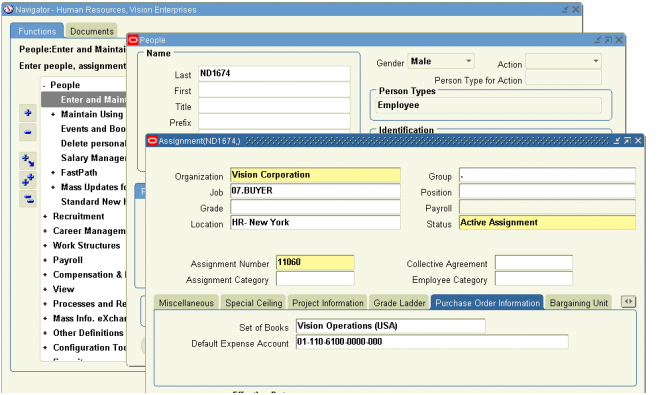Select Processes and Reports tree item

(89, 304)
